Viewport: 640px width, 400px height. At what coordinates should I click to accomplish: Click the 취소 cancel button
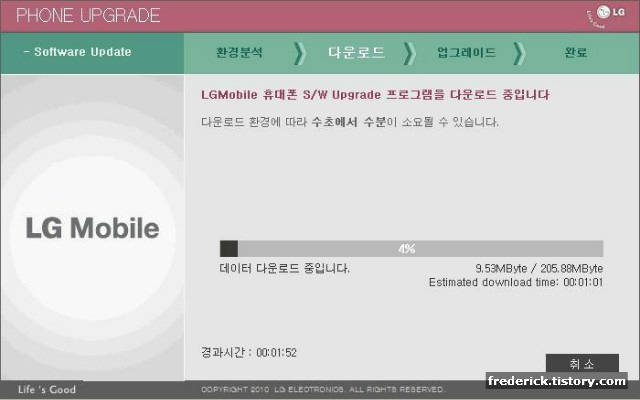582,363
